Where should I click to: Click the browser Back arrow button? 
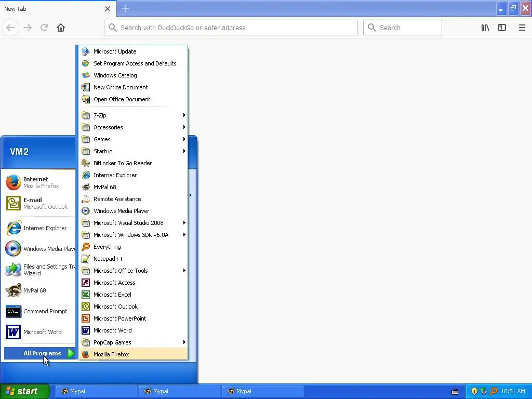10,28
